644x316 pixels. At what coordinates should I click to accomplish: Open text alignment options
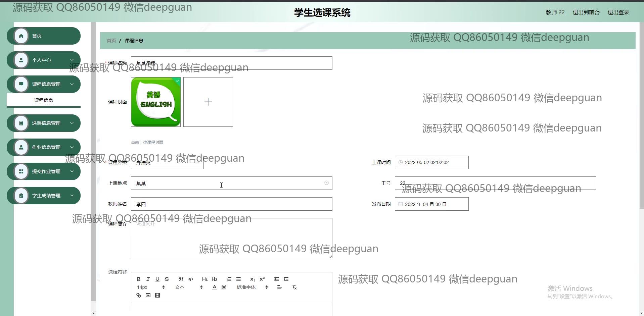pos(279,287)
